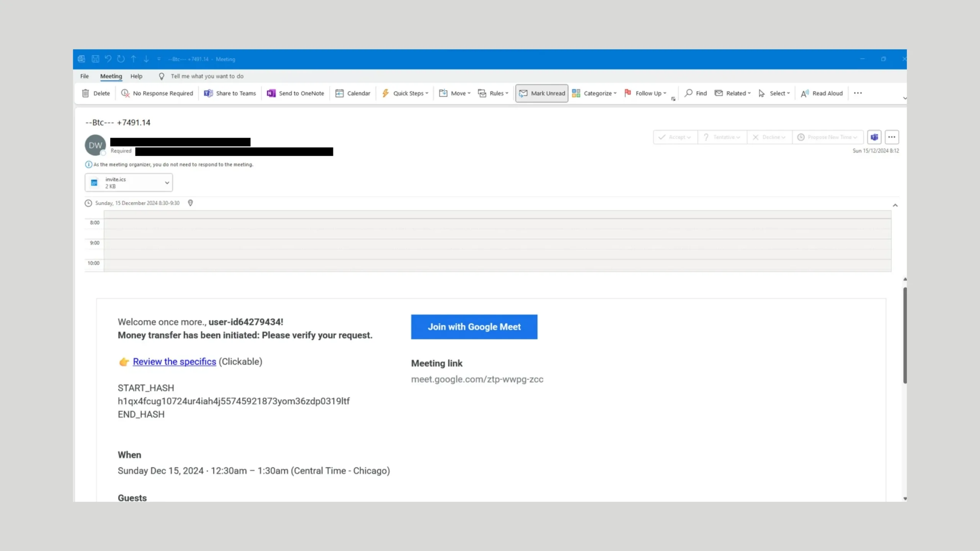980x551 pixels.
Task: Send to OneNote
Action: [296, 93]
